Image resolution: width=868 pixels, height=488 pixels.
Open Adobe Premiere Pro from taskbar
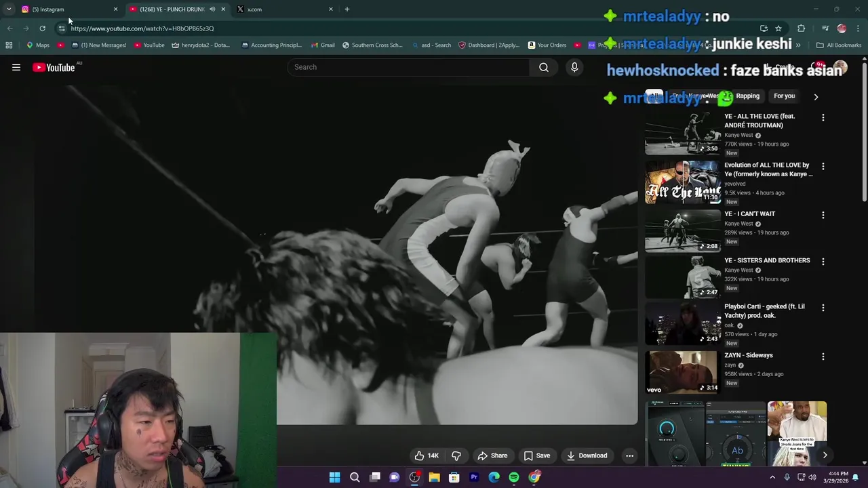click(x=474, y=477)
